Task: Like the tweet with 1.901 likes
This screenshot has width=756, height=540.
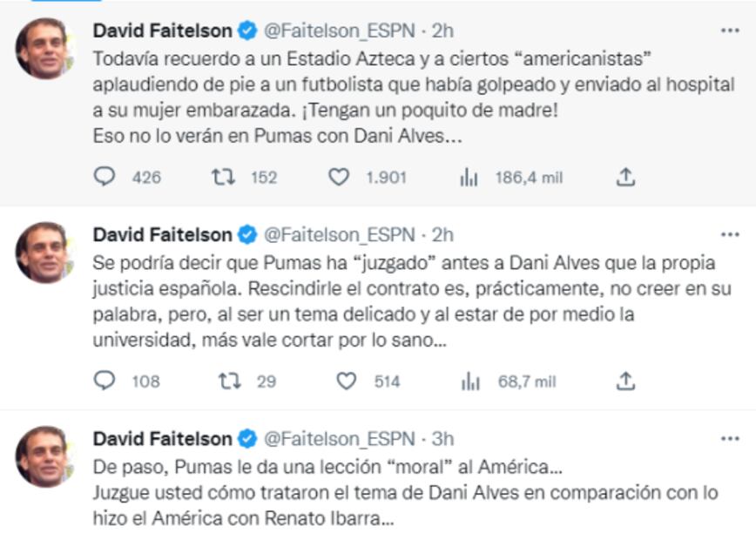Action: click(x=338, y=177)
